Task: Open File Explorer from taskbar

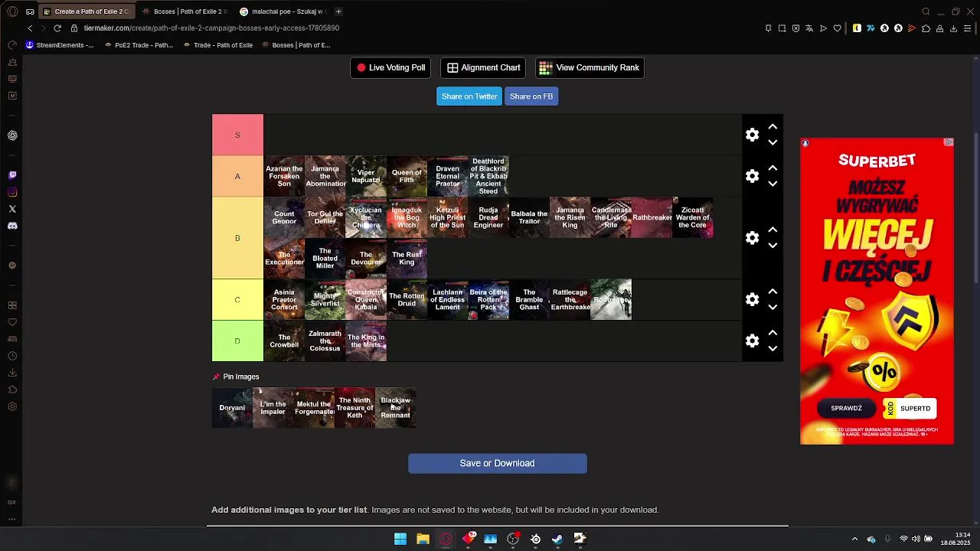Action: (423, 539)
